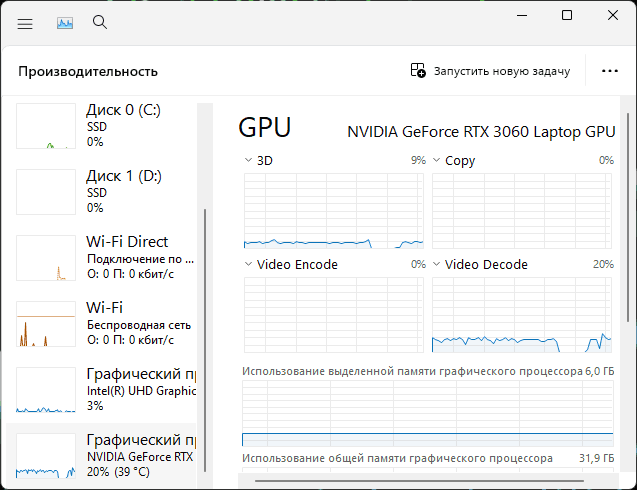Screen dimensions: 637x490
Task: Click Wi-Fi Direct mini graph thumbnail
Action: tap(46, 258)
